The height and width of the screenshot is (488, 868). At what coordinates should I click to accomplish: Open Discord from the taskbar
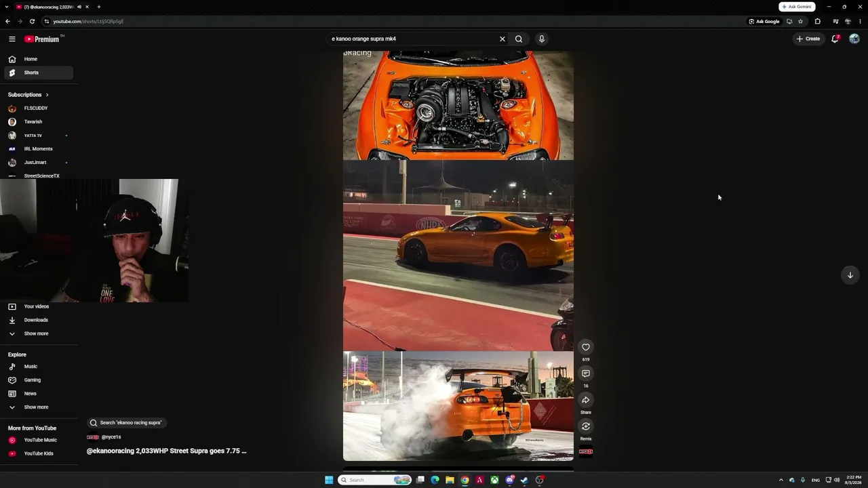click(x=510, y=480)
